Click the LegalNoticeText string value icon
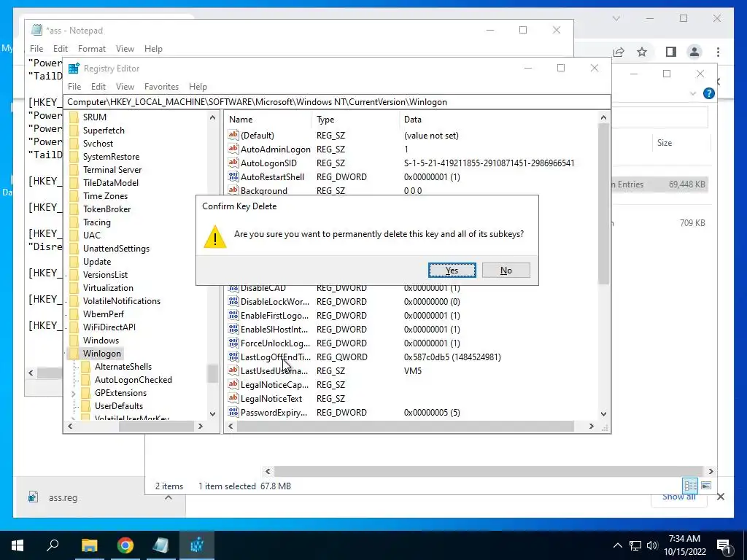This screenshot has width=747, height=560. click(x=233, y=399)
